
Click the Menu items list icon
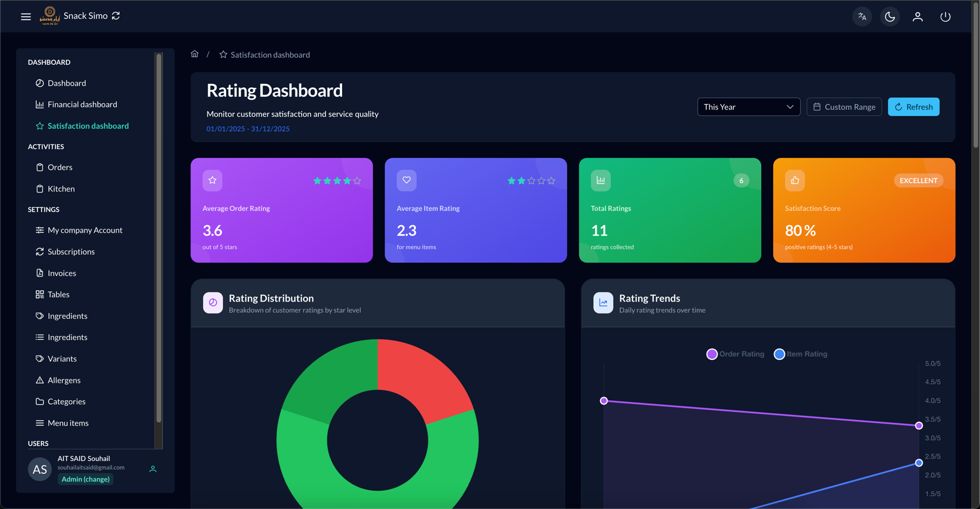(x=40, y=423)
